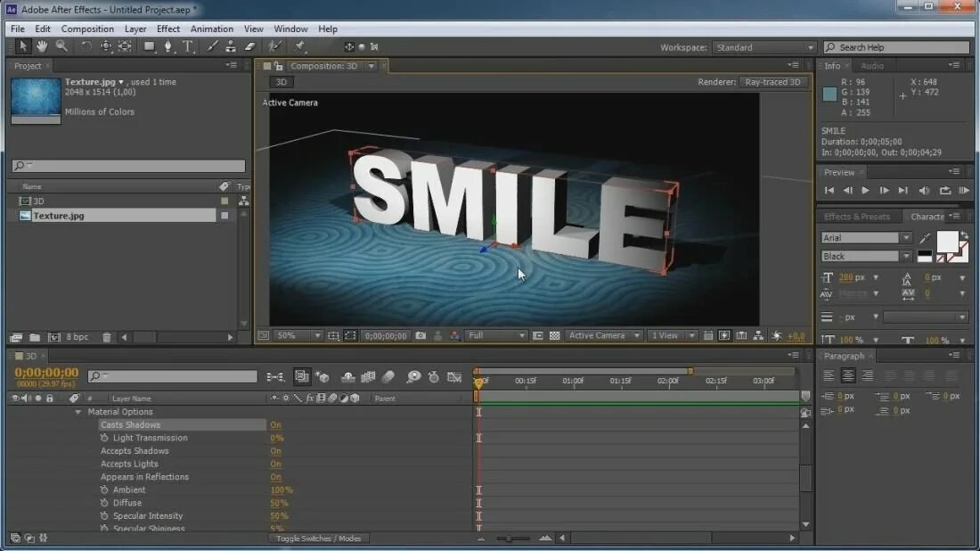Screen dimensions: 980x551
Task: Click Toggle Switches / Modes button
Action: pos(319,539)
